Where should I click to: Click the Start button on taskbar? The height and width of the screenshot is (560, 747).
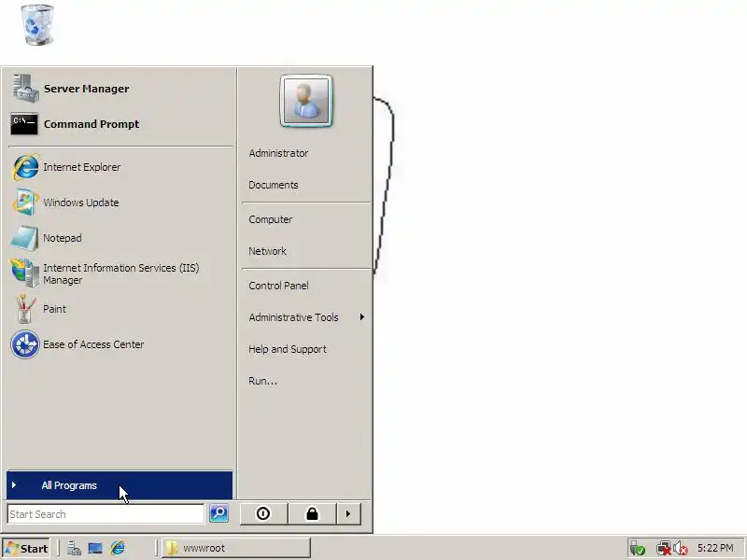point(27,548)
